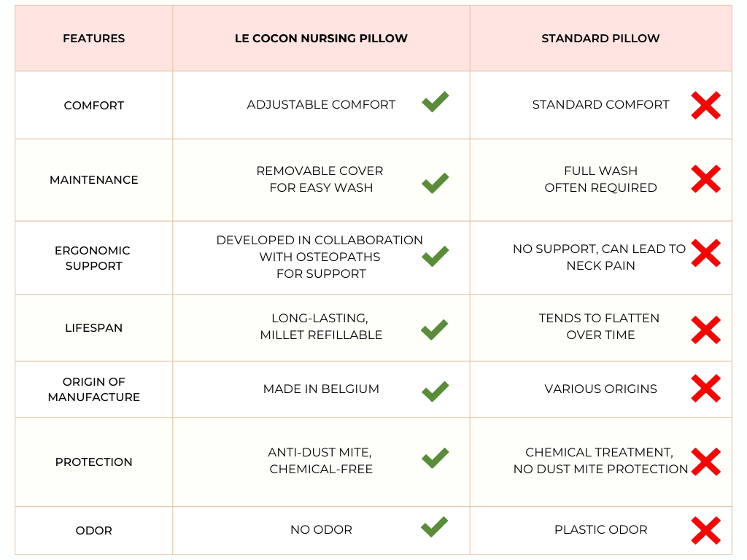The height and width of the screenshot is (560, 747).
Task: Select the Standard Pillow column header
Action: (600, 39)
